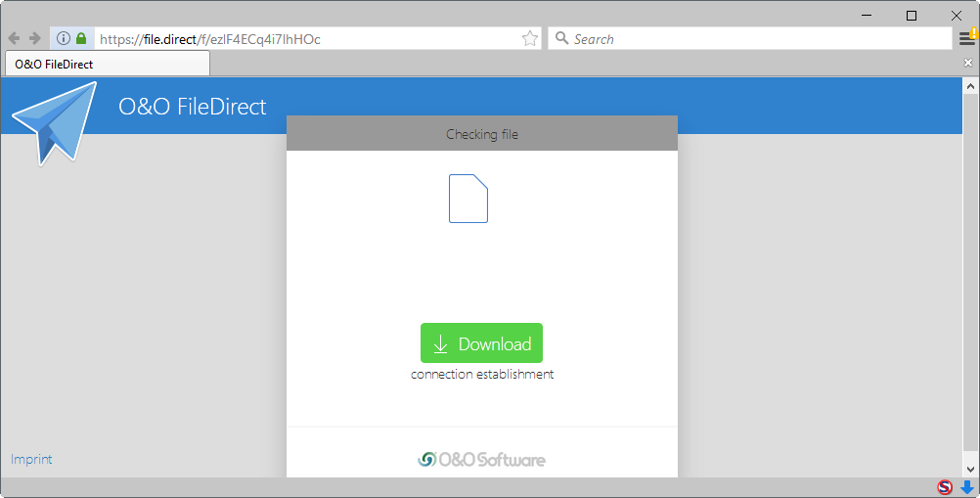Click the blank file document icon

click(x=468, y=199)
